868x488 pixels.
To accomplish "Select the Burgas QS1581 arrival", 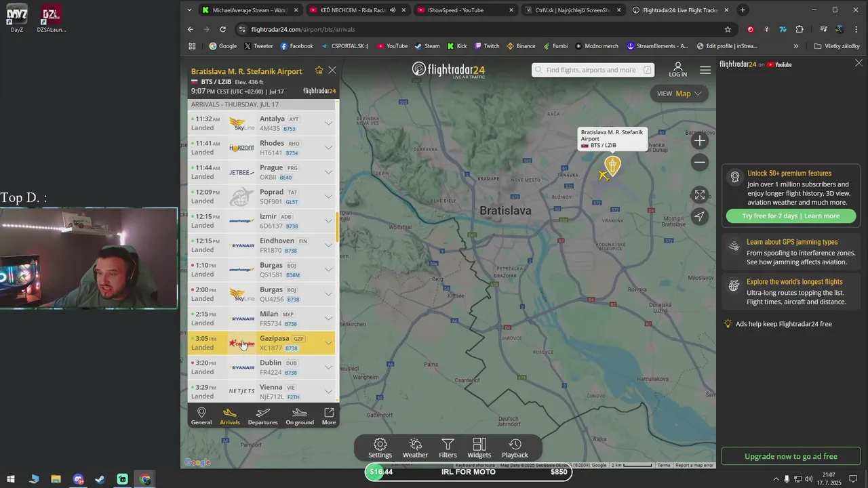I will tap(261, 270).
